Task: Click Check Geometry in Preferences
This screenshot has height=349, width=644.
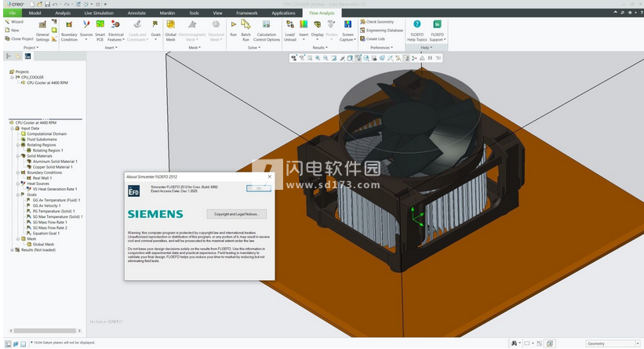Action: [380, 22]
